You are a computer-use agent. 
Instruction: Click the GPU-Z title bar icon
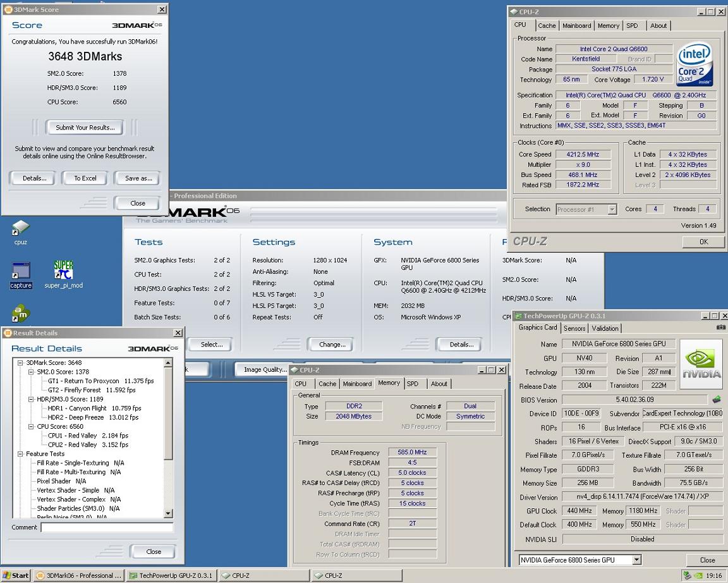click(x=518, y=316)
